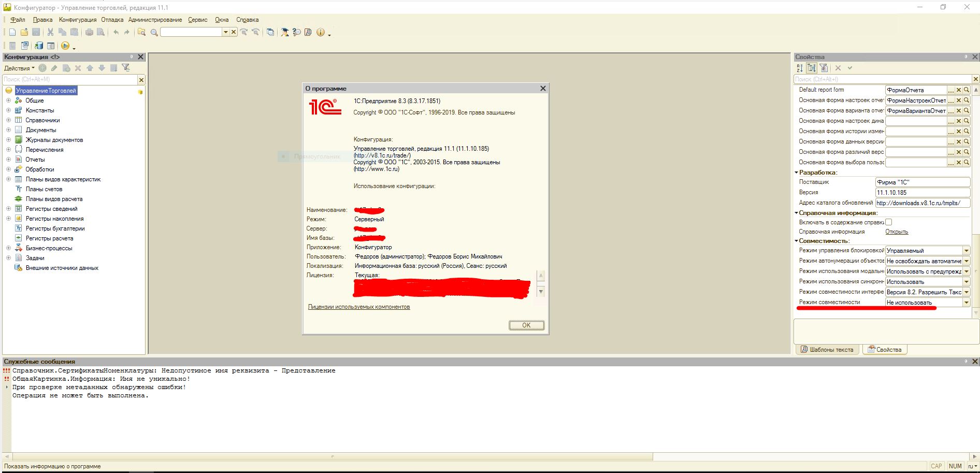Select the Планы счетов tree item
The height and width of the screenshot is (473, 980).
(44, 189)
